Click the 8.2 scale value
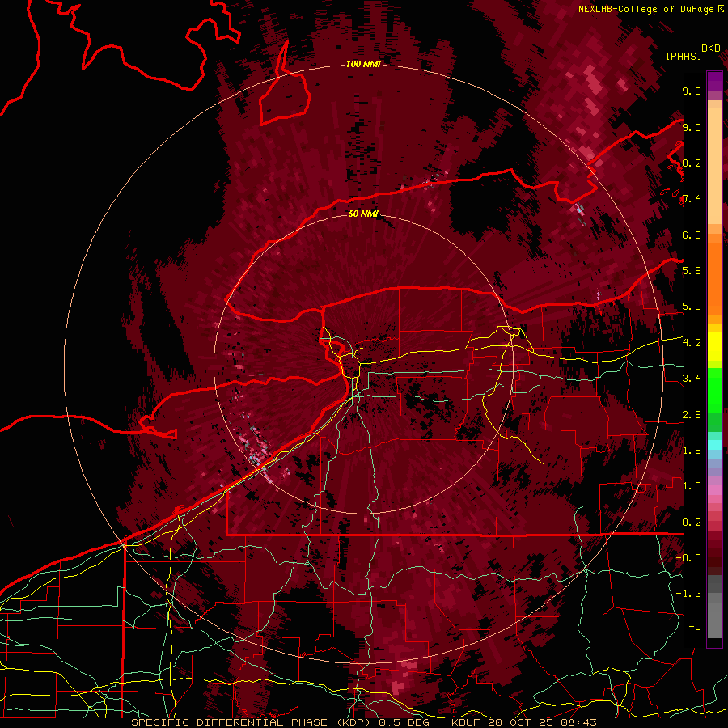 pos(692,163)
